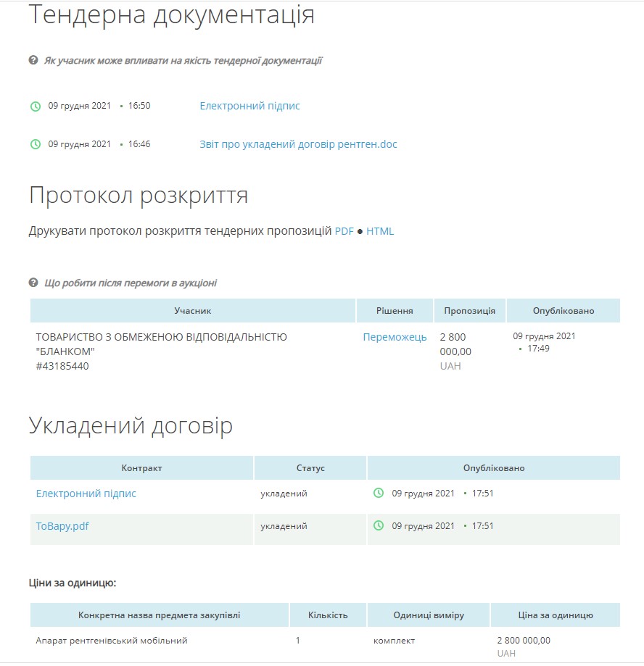This screenshot has height=666, width=644.
Task: Click the 'Ціна за одиницю' column header
Action: (x=555, y=615)
